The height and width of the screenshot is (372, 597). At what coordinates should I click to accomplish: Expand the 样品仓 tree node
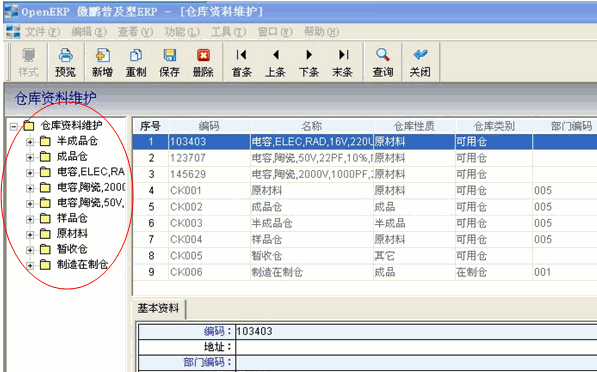[x=30, y=219]
